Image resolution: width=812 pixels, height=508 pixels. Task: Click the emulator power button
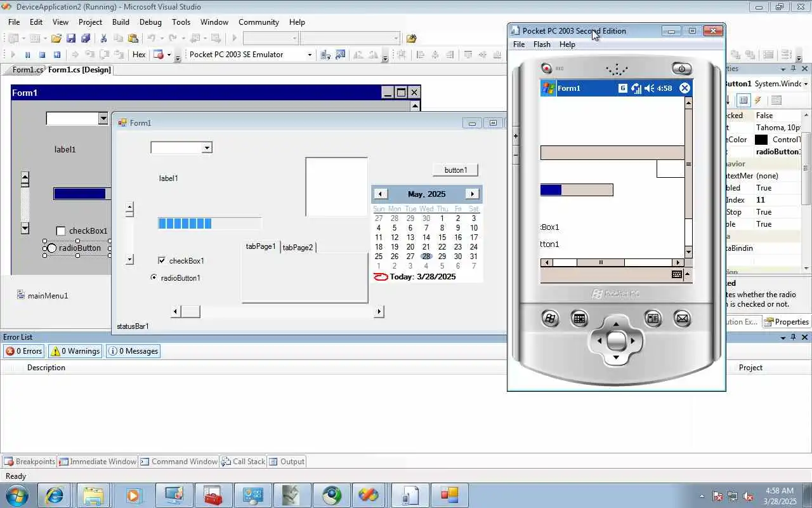pos(681,69)
